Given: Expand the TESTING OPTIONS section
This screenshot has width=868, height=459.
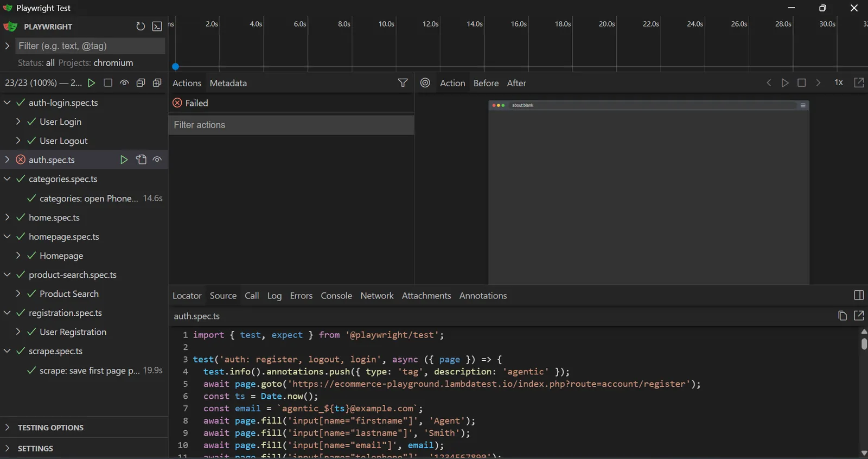Looking at the screenshot, I should (x=7, y=428).
